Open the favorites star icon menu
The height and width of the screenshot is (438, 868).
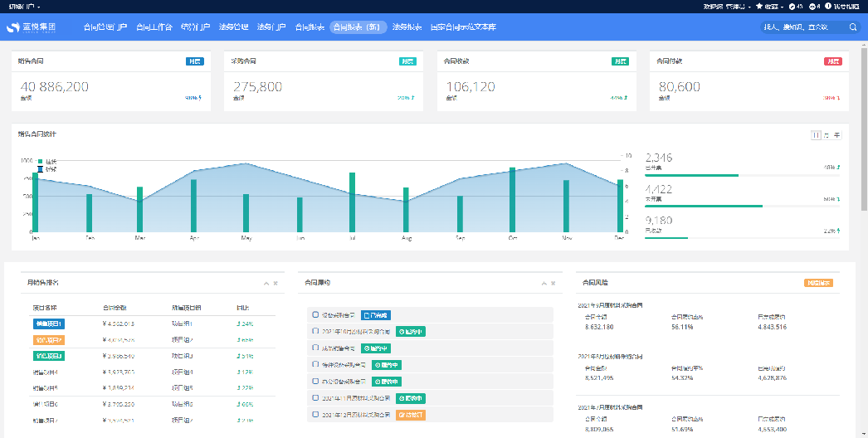click(x=759, y=7)
